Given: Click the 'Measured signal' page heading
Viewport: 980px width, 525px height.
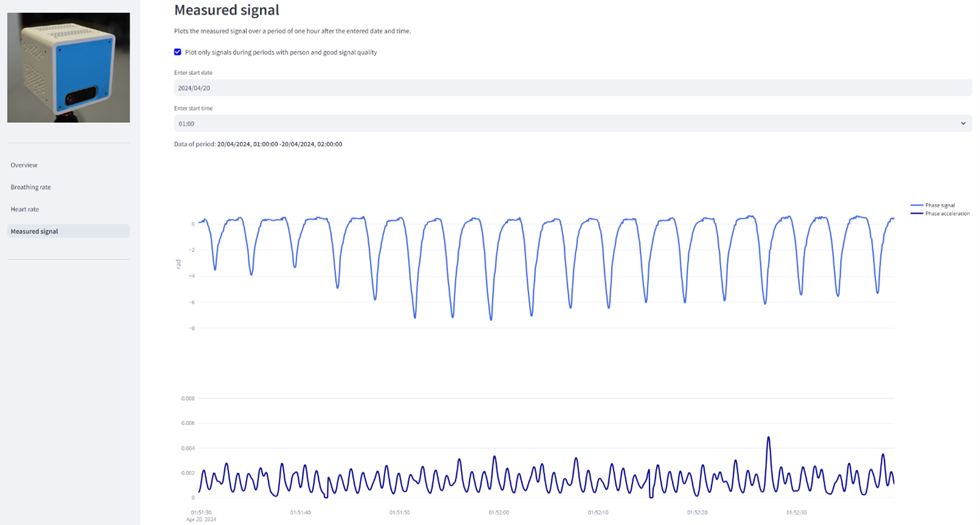Looking at the screenshot, I should tap(226, 10).
